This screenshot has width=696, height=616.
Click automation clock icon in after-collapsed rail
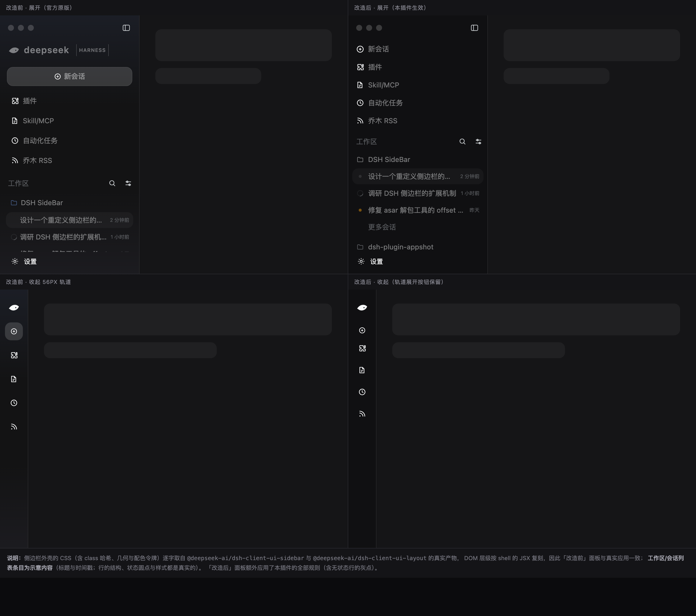(362, 392)
